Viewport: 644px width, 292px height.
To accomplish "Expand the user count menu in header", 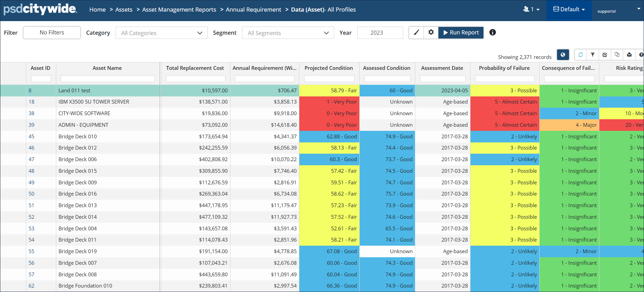I will [531, 10].
